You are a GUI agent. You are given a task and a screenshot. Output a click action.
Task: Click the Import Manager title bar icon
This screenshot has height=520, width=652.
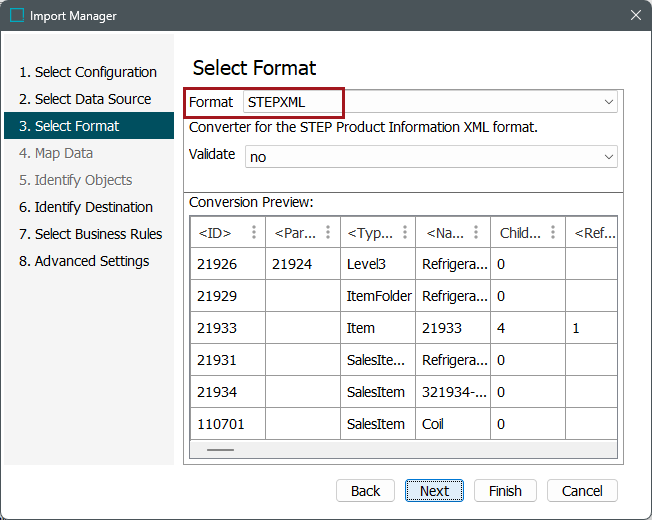pos(17,16)
